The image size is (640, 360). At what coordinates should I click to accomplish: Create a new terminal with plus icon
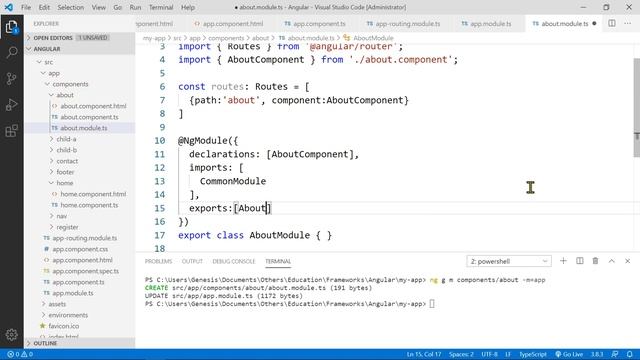click(563, 261)
